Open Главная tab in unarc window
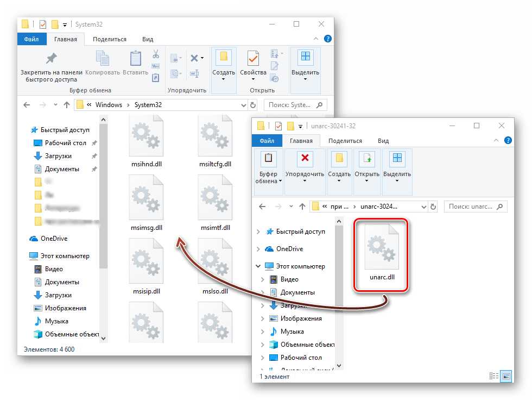532x400 pixels. pos(301,141)
